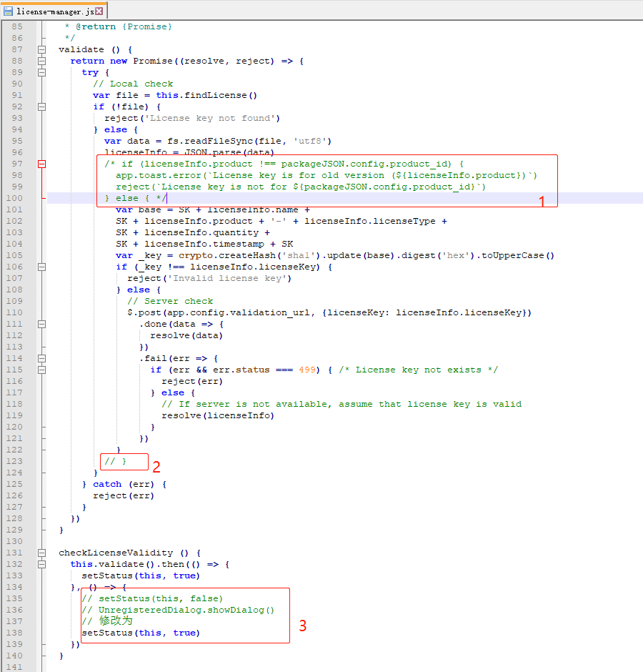The image size is (643, 672).
Task: Click 'var file = this.findLicense()' line
Action: (175, 95)
